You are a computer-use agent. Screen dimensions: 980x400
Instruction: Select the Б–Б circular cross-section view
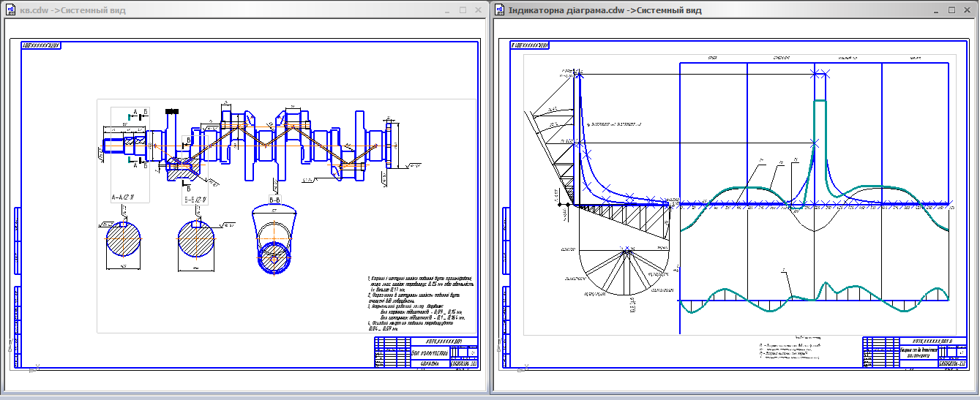196,238
